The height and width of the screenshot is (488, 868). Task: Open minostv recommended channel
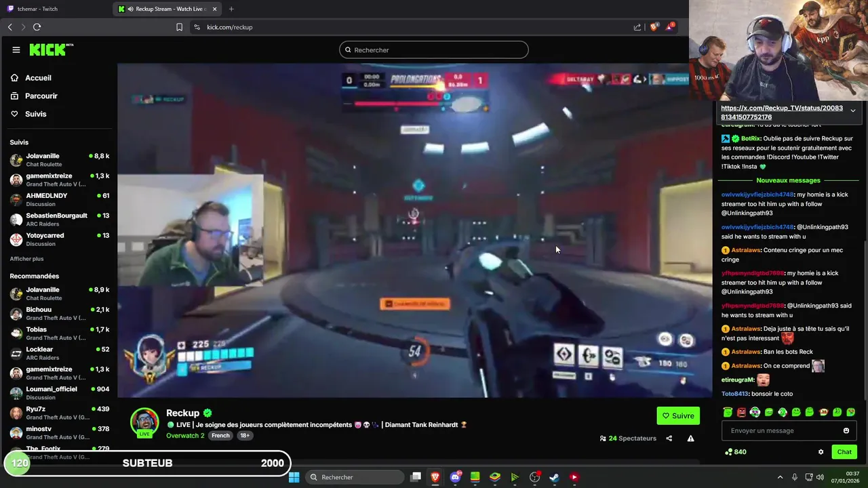(x=60, y=432)
